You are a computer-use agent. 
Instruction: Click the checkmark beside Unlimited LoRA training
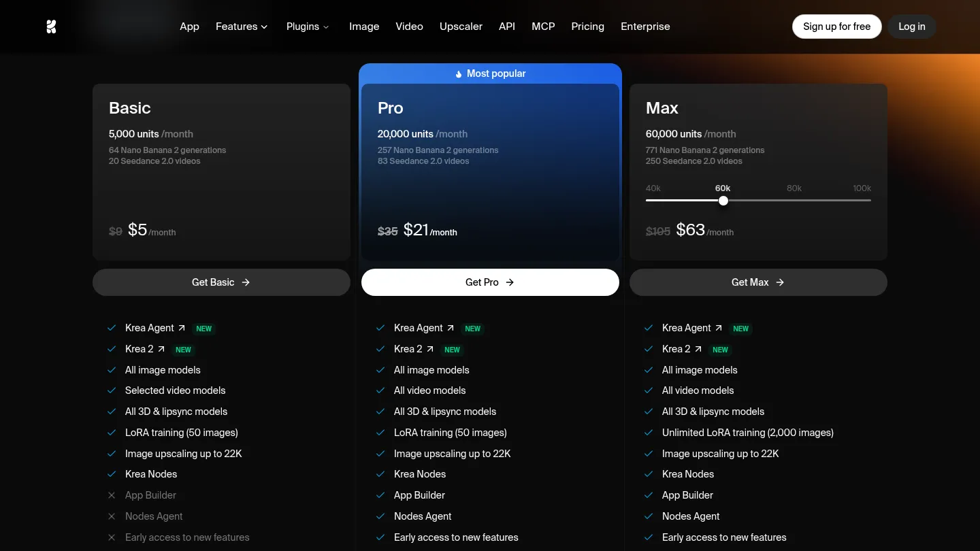(x=649, y=433)
